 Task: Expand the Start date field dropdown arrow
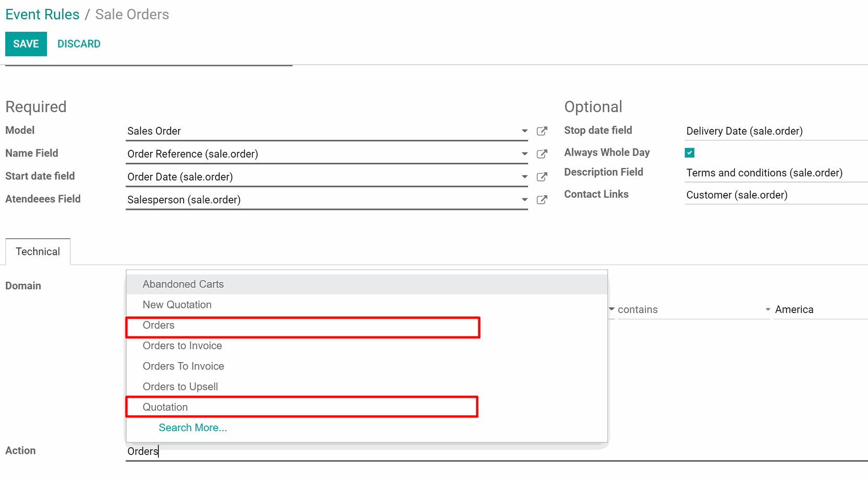click(x=524, y=177)
